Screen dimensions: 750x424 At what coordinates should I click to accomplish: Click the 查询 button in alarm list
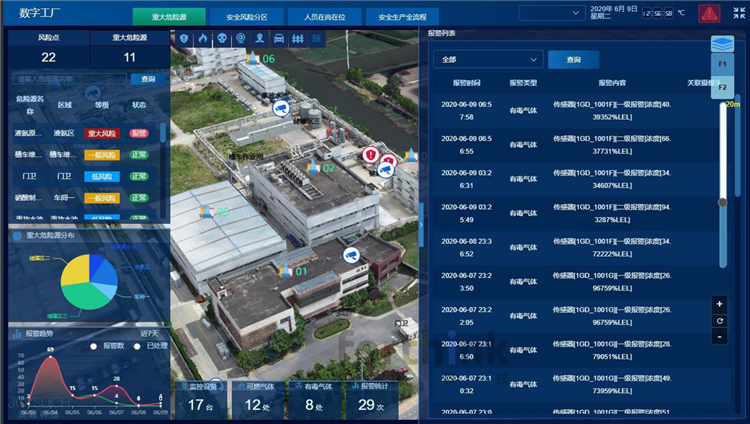pos(573,60)
